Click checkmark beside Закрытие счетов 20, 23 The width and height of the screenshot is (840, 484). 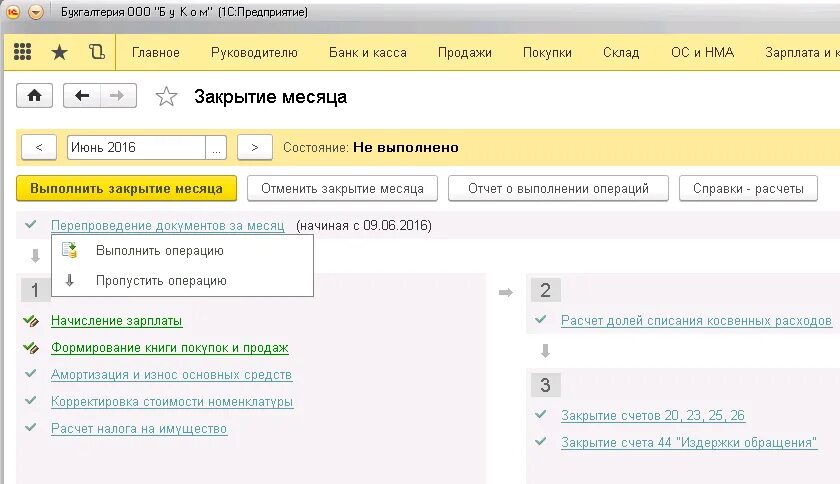point(541,414)
